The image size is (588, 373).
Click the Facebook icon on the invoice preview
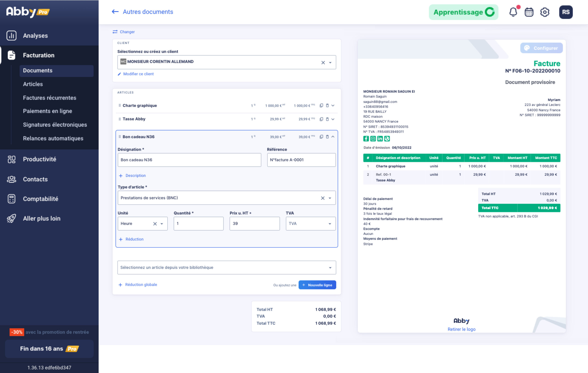366,139
